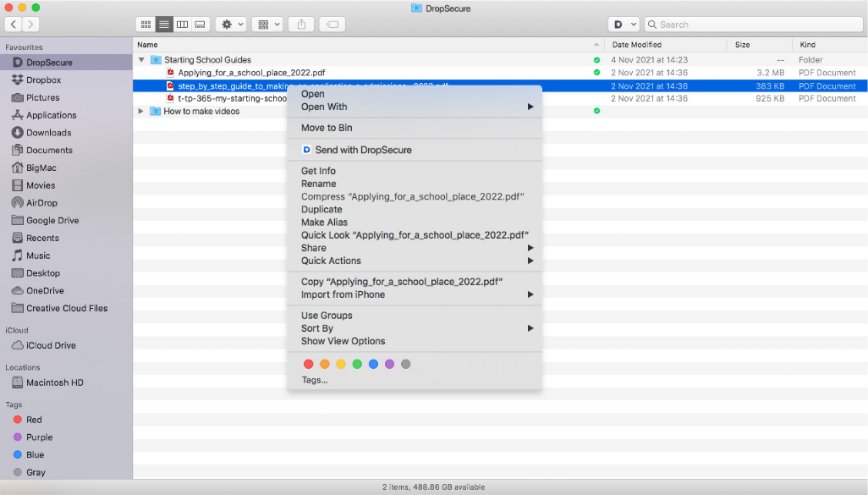Apply the green tag color dot
This screenshot has width=868, height=495.
point(357,365)
